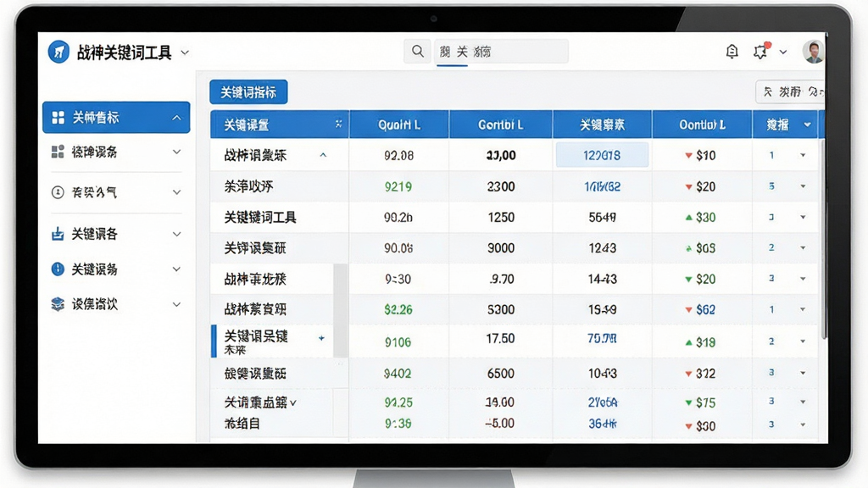Click the Ontiul L column header

pos(702,125)
